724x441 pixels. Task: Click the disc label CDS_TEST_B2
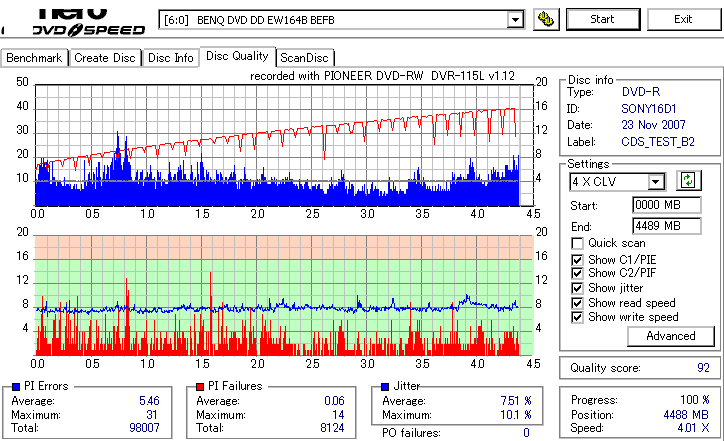[658, 142]
